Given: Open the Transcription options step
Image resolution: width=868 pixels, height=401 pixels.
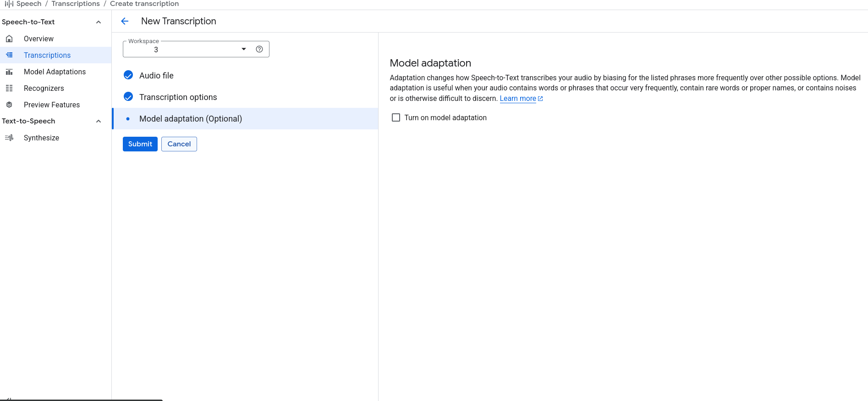Looking at the screenshot, I should (178, 97).
